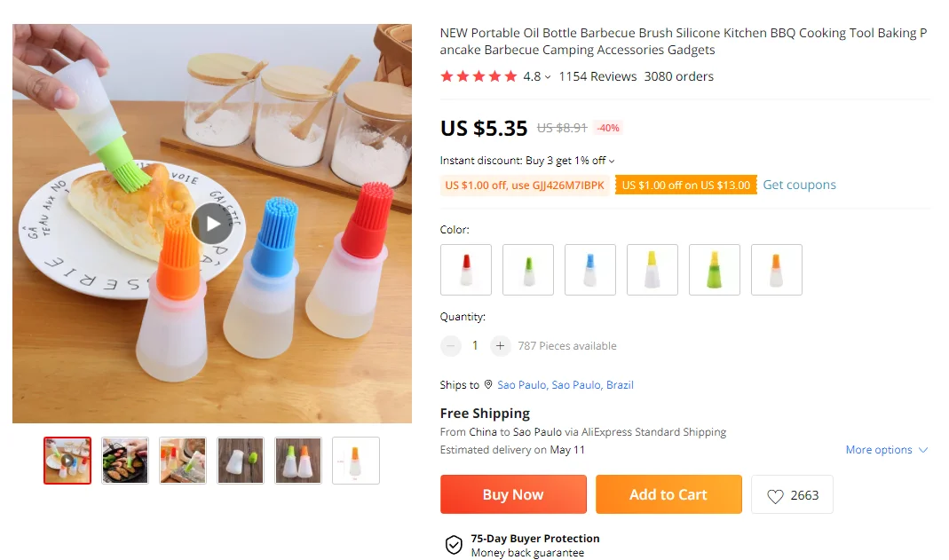
Task: Expand More options for shipping
Action: coord(886,450)
